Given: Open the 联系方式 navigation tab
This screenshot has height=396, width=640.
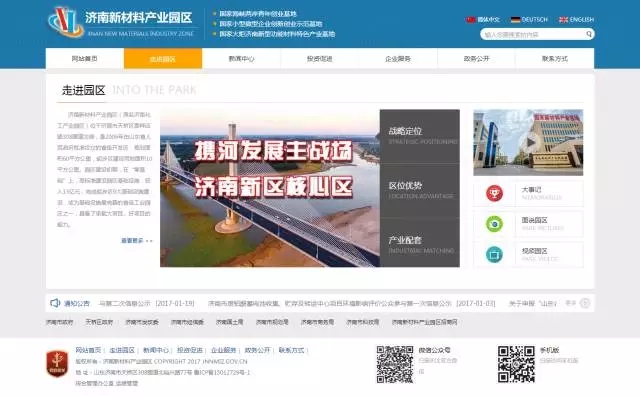Looking at the screenshot, I should (555, 58).
